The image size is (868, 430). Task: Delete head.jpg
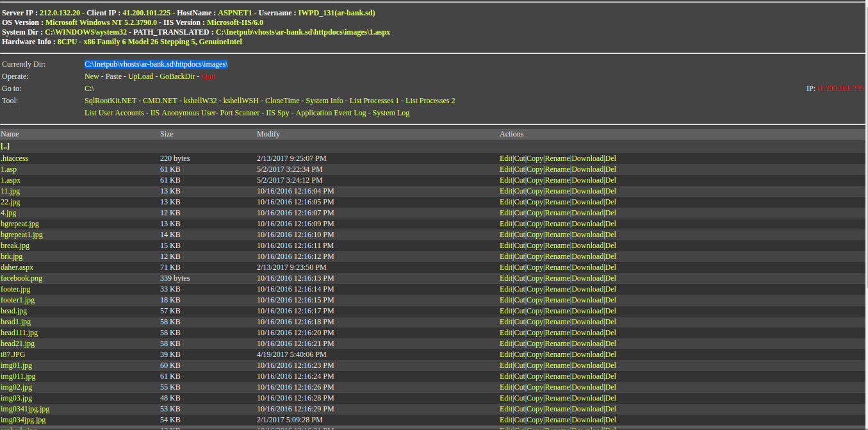tap(610, 311)
